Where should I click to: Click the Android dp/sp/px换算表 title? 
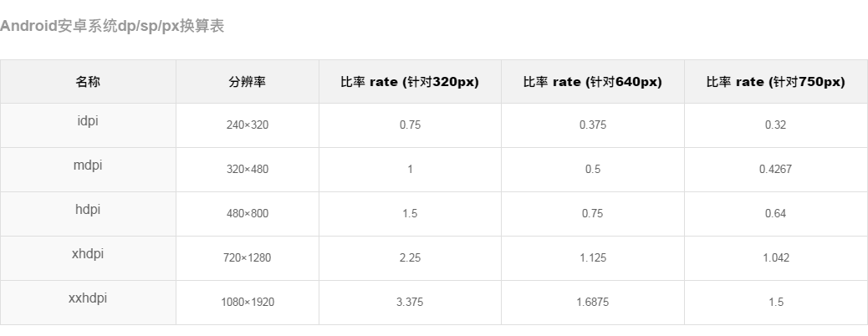pos(112,26)
